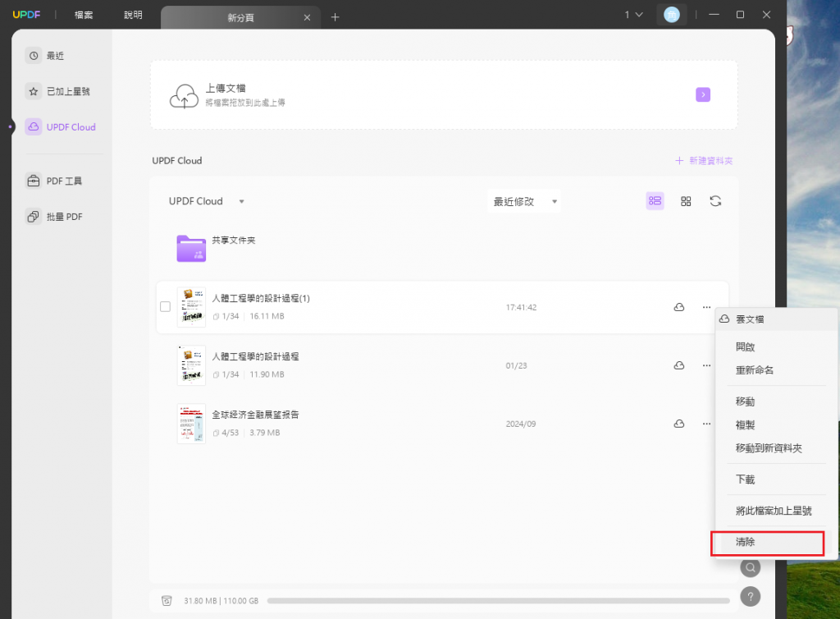Open more options for 人體工程學的設計過程 01/23
This screenshot has height=619, width=840.
[x=706, y=365]
